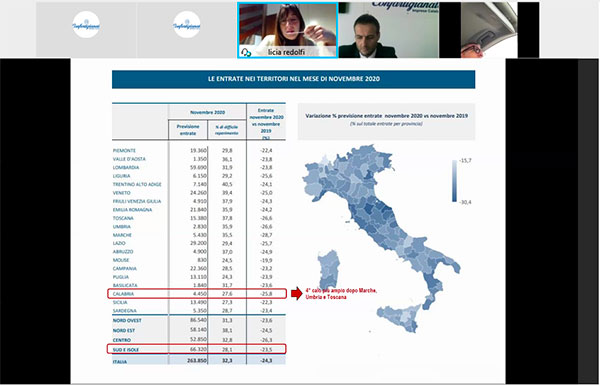600x385 pixels.
Task: Click the 'VALLE D'AOSTA' row label
Action: point(129,159)
